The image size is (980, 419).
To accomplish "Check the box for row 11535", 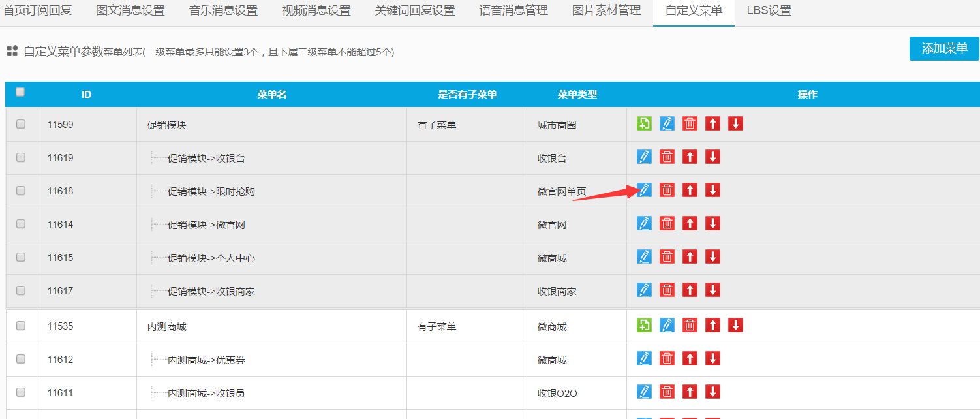I will [x=21, y=326].
